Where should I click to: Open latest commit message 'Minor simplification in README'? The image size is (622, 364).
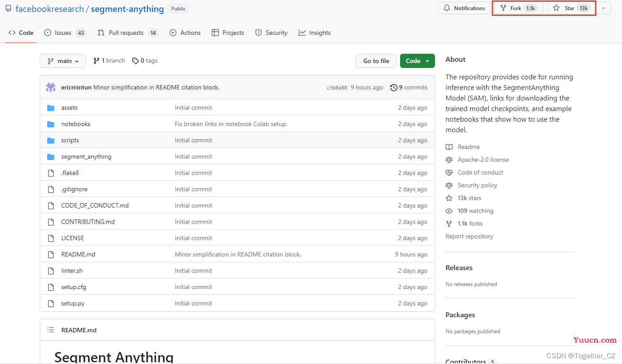[x=156, y=88]
